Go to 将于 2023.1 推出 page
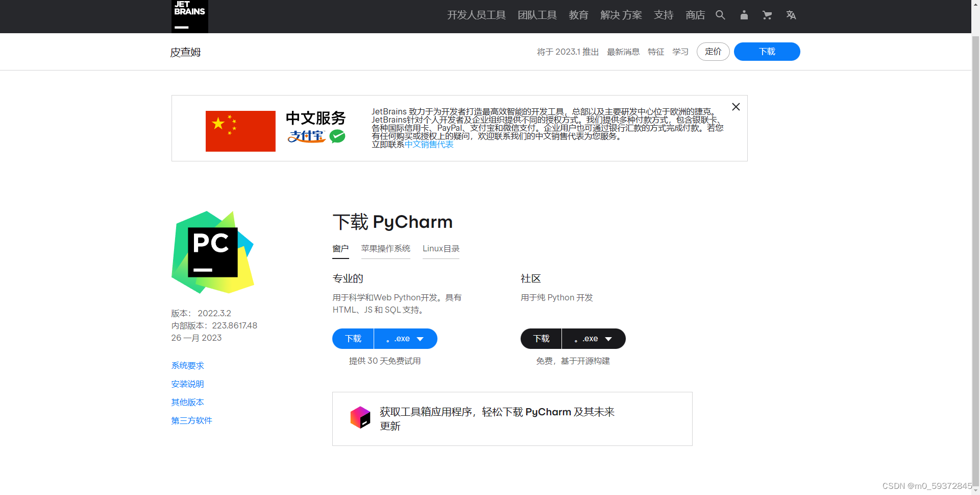The width and height of the screenshot is (980, 495). (568, 52)
